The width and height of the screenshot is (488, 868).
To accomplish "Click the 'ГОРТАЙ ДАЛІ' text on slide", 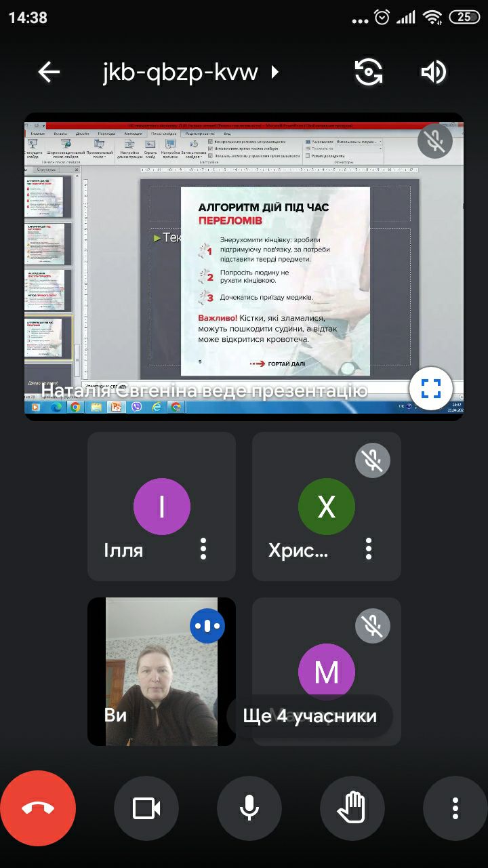I will tap(286, 364).
